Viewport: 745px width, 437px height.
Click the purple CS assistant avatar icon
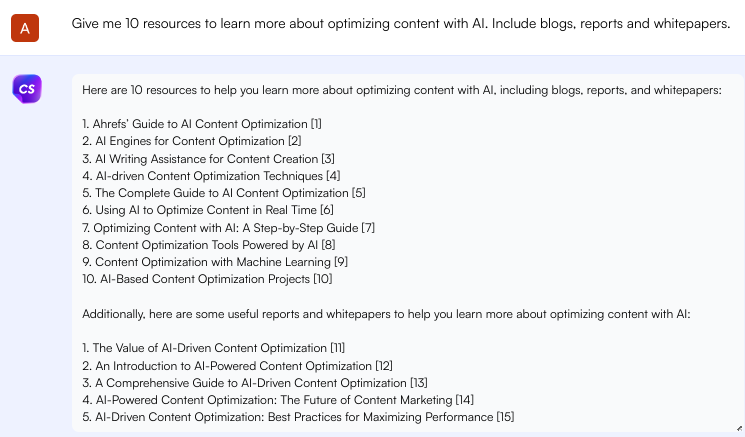27,89
